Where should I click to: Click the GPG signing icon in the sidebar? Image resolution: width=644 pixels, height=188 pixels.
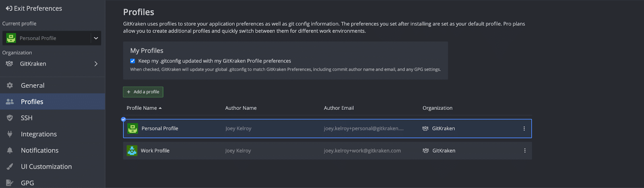pos(10,183)
